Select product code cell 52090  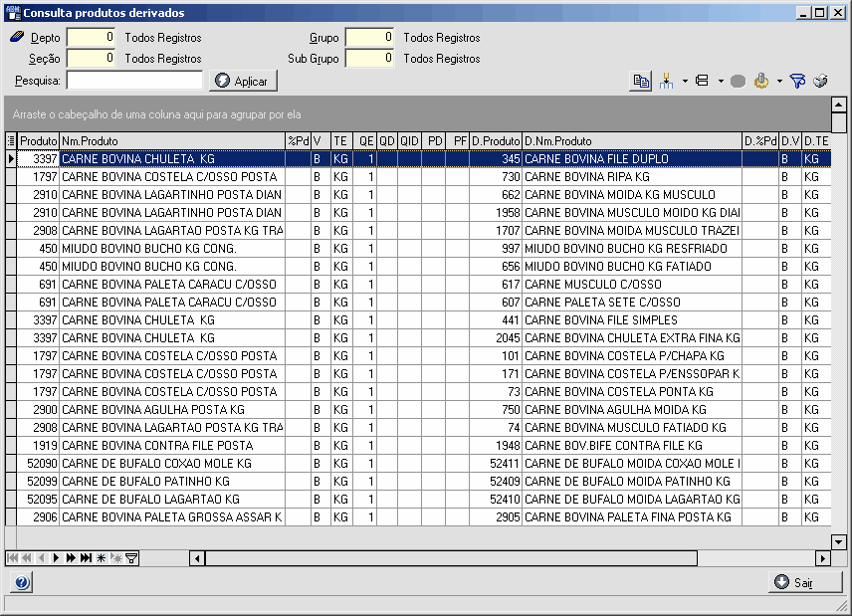[x=38, y=464]
